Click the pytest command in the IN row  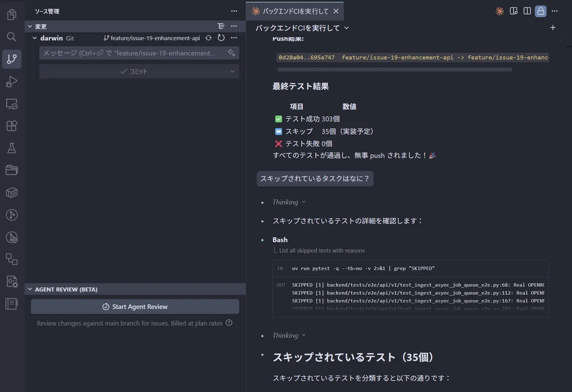(x=363, y=268)
